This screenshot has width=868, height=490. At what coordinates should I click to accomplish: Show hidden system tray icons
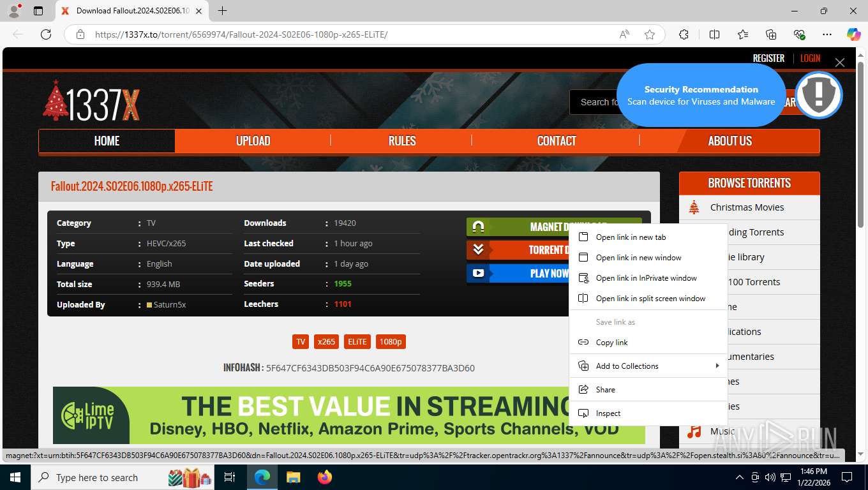click(x=740, y=477)
